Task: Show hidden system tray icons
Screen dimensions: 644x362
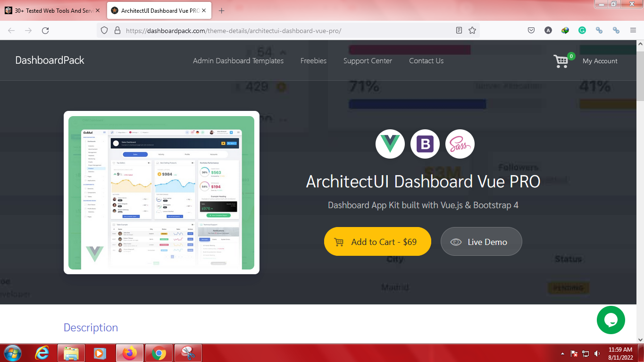Action: (562, 353)
